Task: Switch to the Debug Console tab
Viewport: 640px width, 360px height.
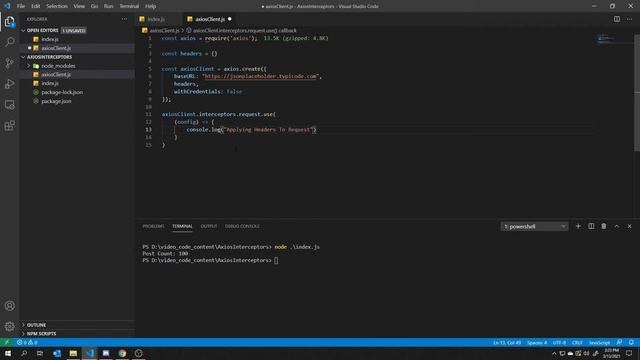Action: coord(242,226)
